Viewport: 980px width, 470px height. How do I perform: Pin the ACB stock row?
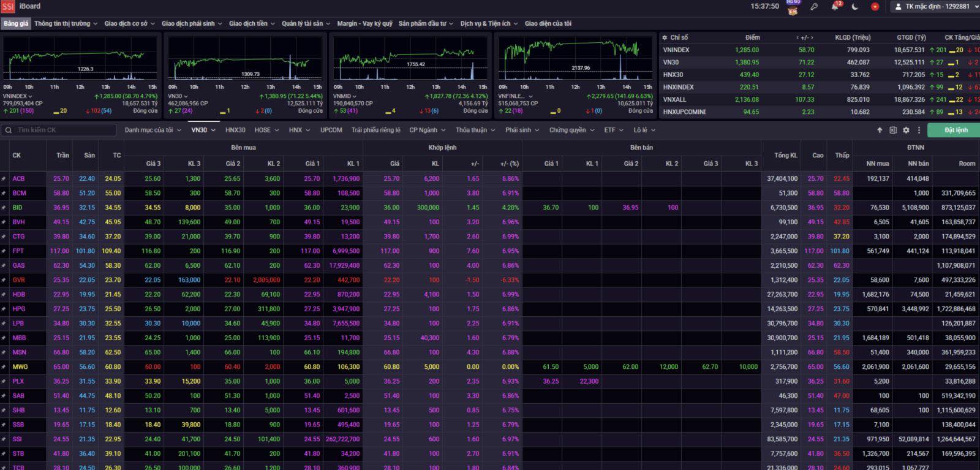4,179
